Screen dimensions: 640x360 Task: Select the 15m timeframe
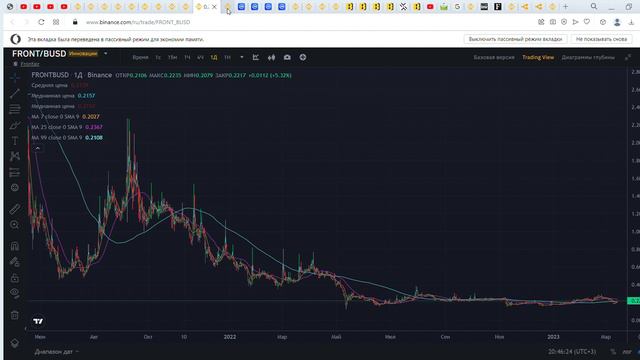pyautogui.click(x=172, y=58)
